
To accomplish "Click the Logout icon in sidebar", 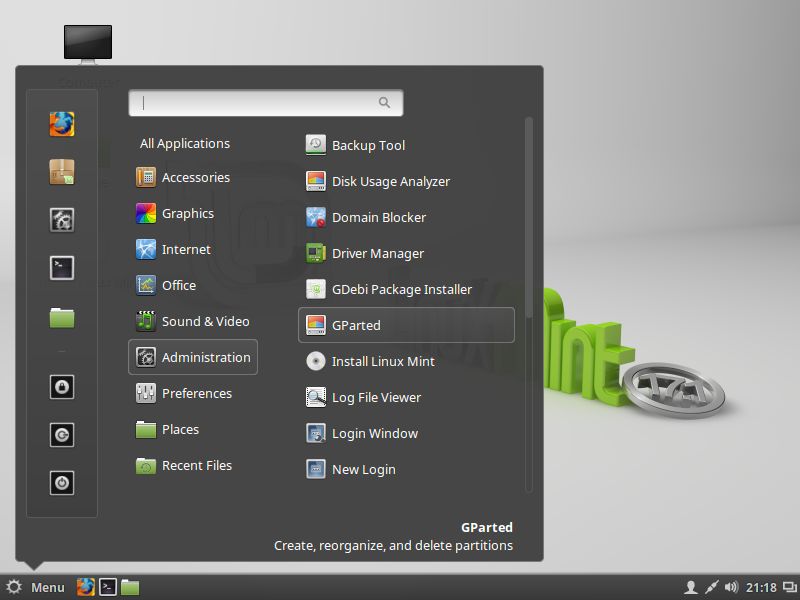I will tap(62, 435).
